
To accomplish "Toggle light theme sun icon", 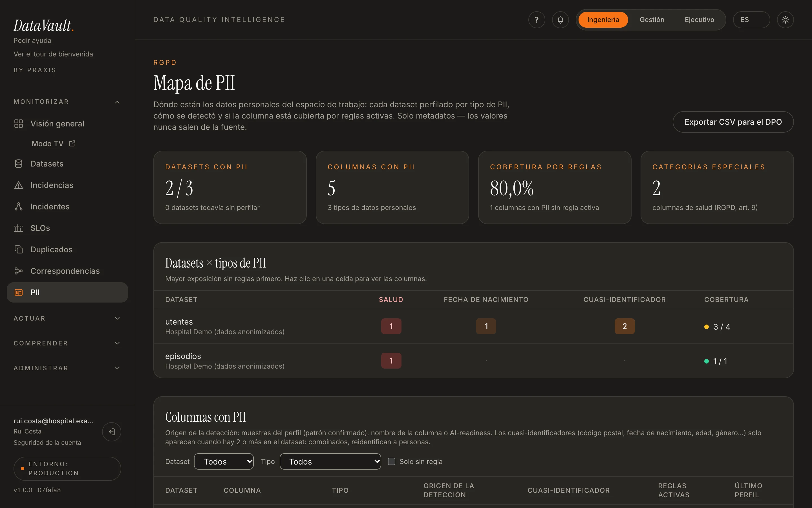I will pyautogui.click(x=785, y=20).
